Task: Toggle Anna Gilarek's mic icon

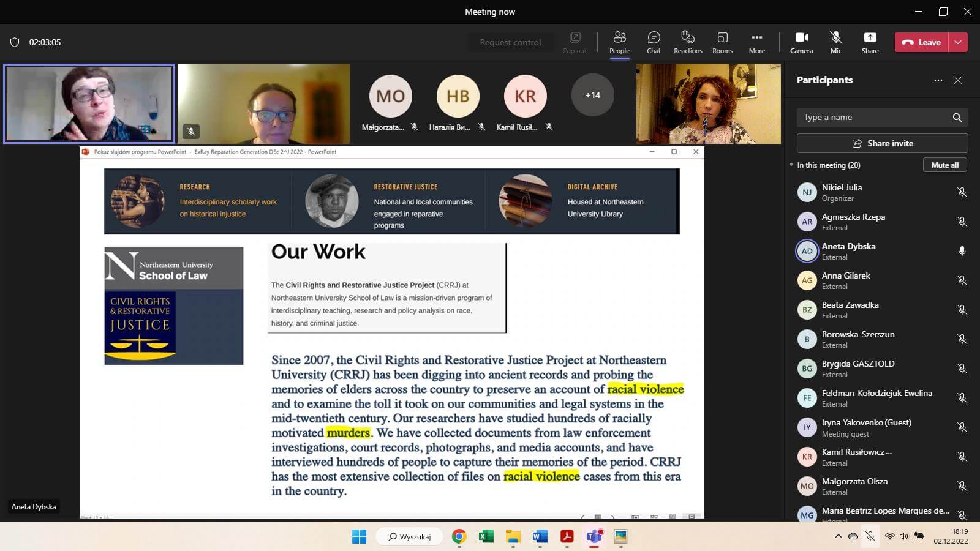Action: pyautogui.click(x=962, y=280)
